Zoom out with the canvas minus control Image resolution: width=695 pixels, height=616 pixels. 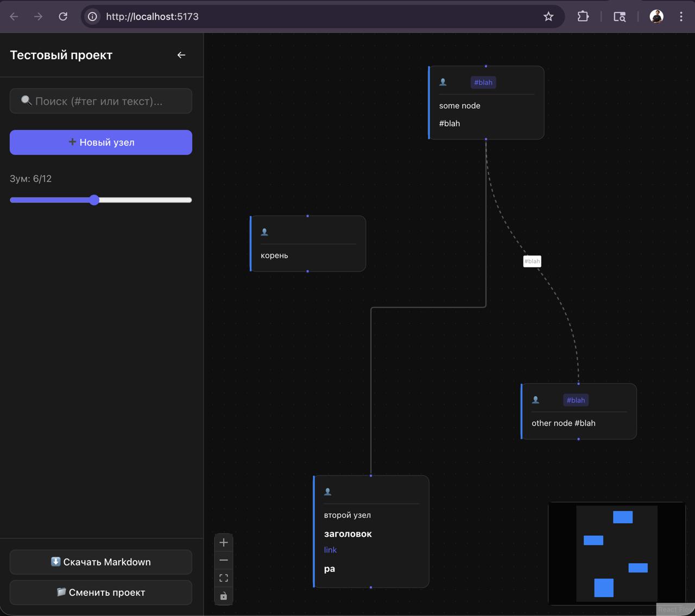(224, 560)
